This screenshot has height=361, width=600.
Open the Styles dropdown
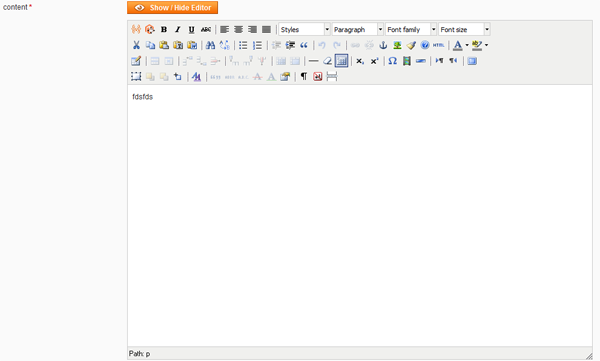click(x=304, y=29)
